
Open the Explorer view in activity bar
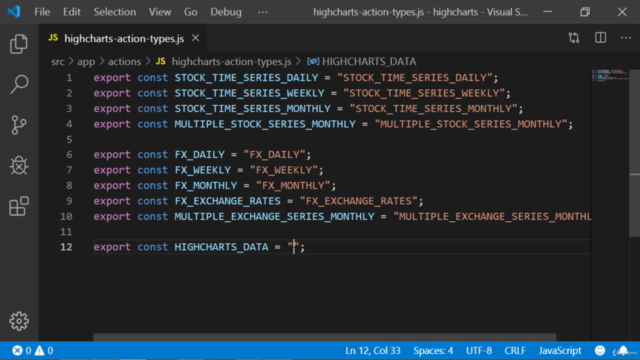19,44
